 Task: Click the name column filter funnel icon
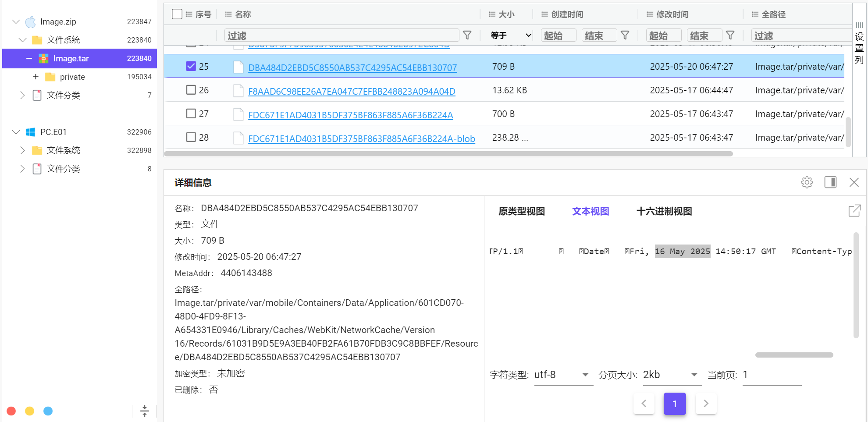467,35
